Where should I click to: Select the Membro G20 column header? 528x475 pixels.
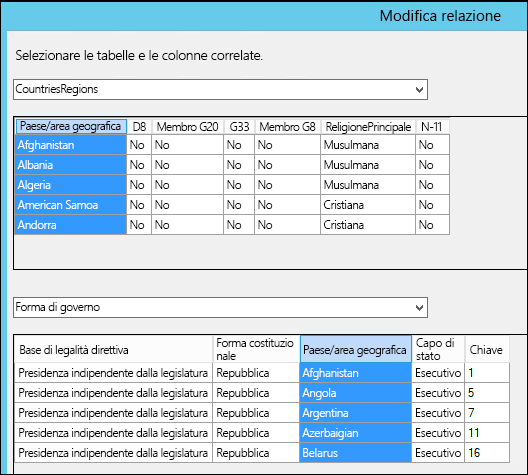tap(188, 127)
